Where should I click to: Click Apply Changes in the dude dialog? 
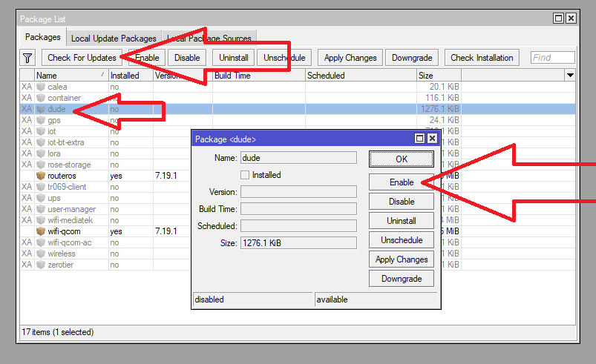point(402,259)
